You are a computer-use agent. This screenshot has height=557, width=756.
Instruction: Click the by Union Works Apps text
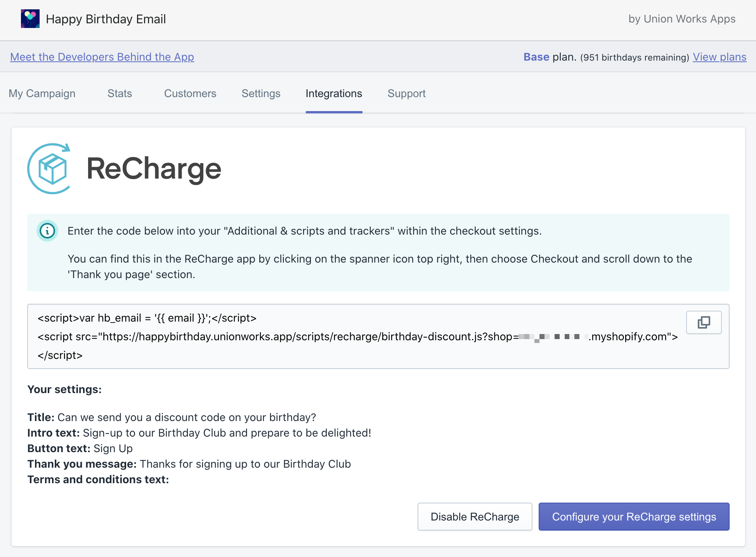pos(681,19)
